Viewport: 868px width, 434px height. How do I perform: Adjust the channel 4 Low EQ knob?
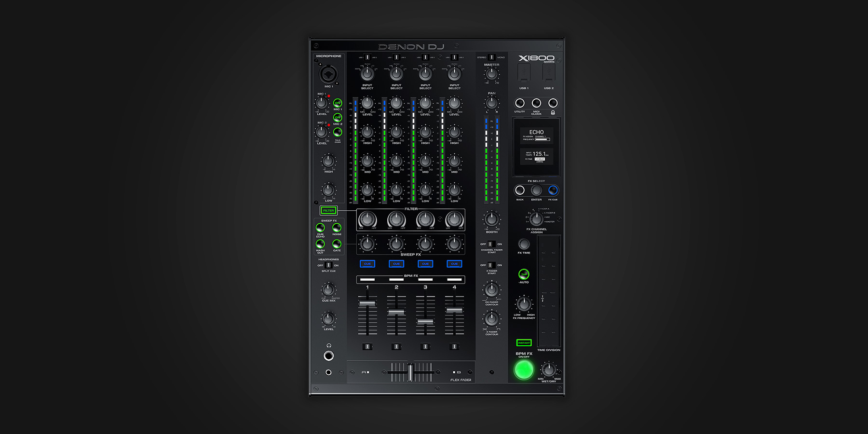pos(454,190)
